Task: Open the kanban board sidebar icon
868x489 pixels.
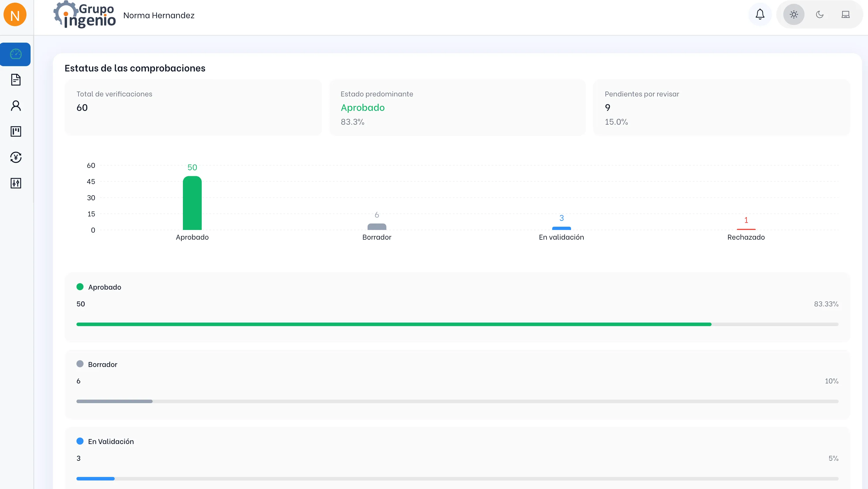Action: [16, 131]
